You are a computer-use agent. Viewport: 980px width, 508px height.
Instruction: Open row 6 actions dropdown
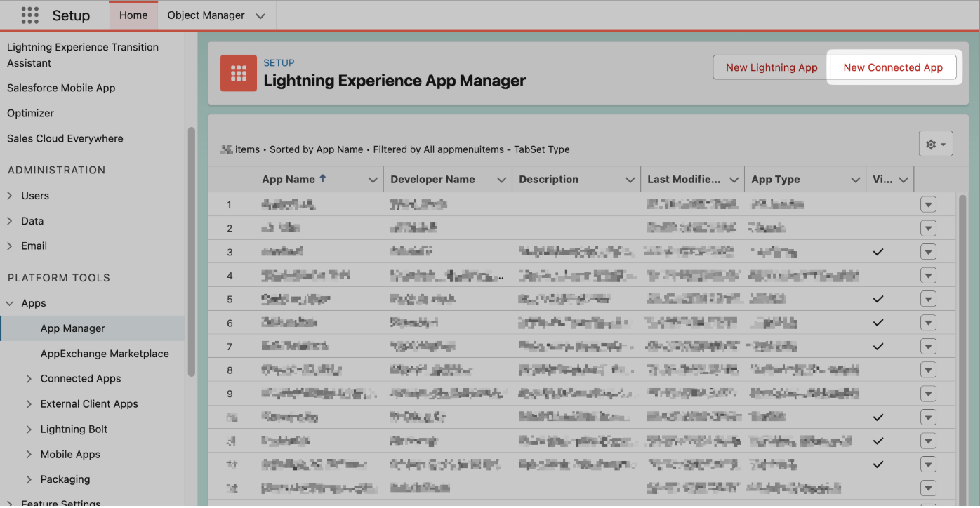[x=928, y=323]
